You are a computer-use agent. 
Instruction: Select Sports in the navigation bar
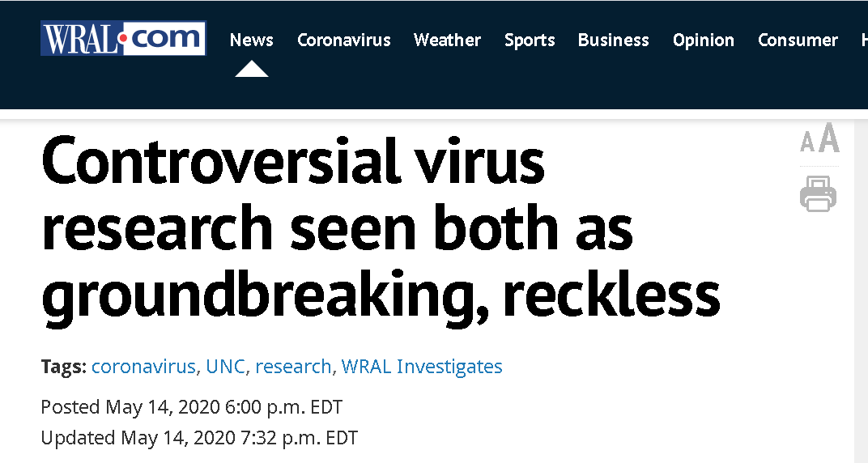[x=530, y=40]
